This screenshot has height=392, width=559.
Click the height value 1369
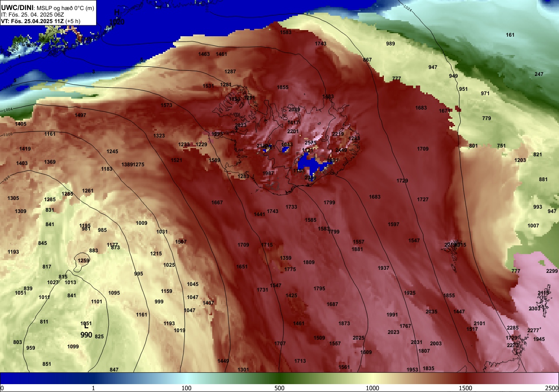click(x=50, y=162)
